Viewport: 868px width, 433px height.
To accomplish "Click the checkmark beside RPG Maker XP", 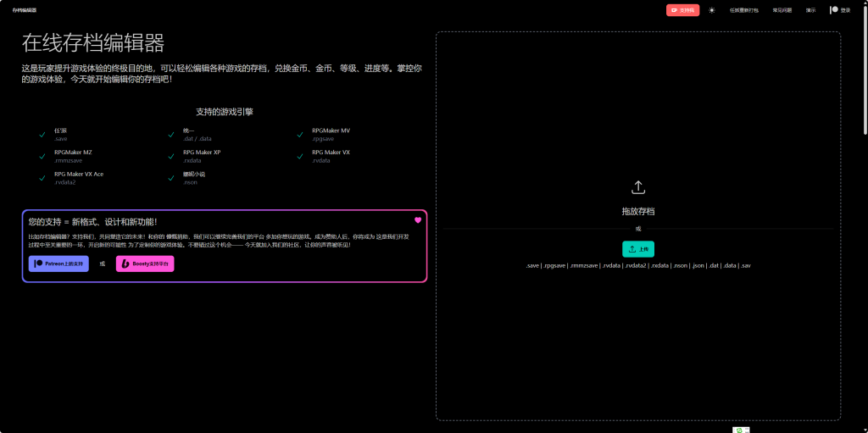I will pos(171,156).
